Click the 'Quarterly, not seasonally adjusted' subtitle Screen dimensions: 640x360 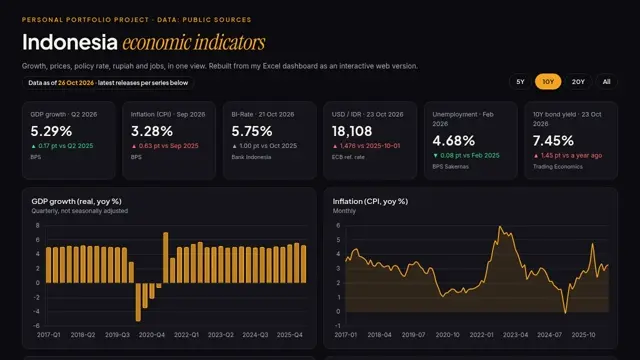pyautogui.click(x=80, y=211)
